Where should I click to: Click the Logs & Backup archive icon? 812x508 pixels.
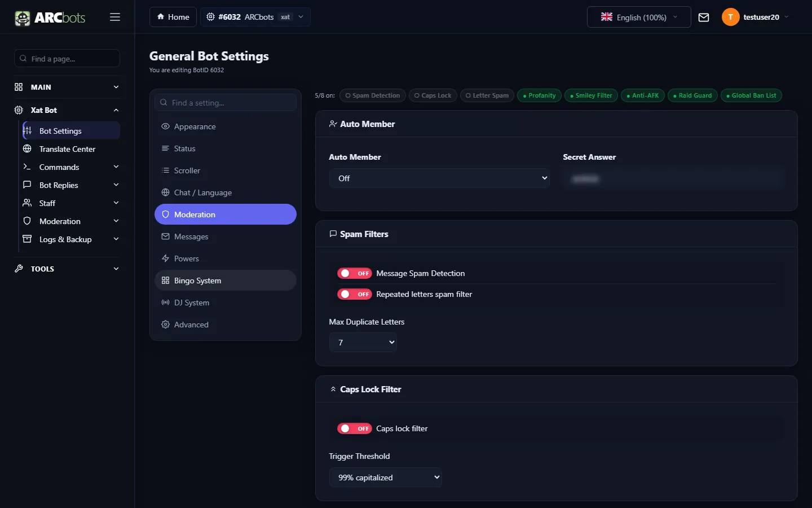click(27, 239)
